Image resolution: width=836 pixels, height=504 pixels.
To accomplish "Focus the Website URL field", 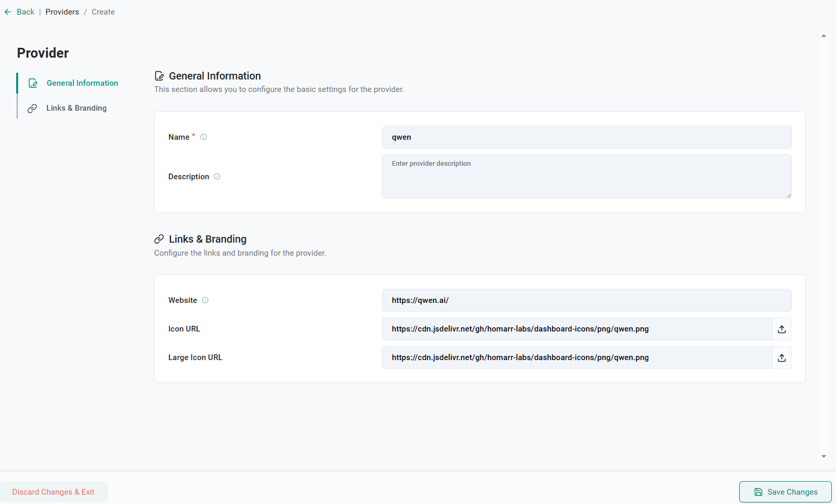I will pyautogui.click(x=586, y=300).
